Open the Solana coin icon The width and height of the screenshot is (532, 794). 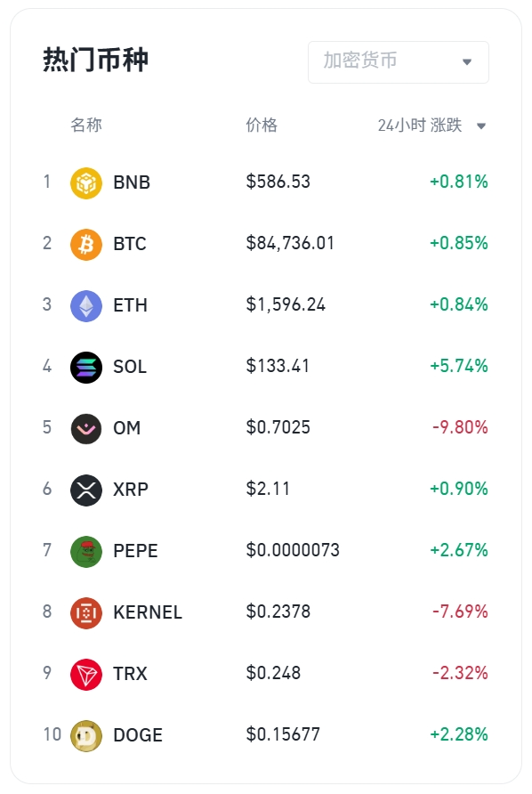[86, 367]
